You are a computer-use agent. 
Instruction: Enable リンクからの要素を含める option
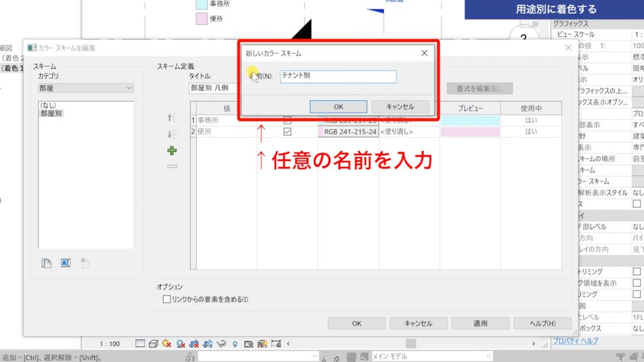pyautogui.click(x=166, y=299)
